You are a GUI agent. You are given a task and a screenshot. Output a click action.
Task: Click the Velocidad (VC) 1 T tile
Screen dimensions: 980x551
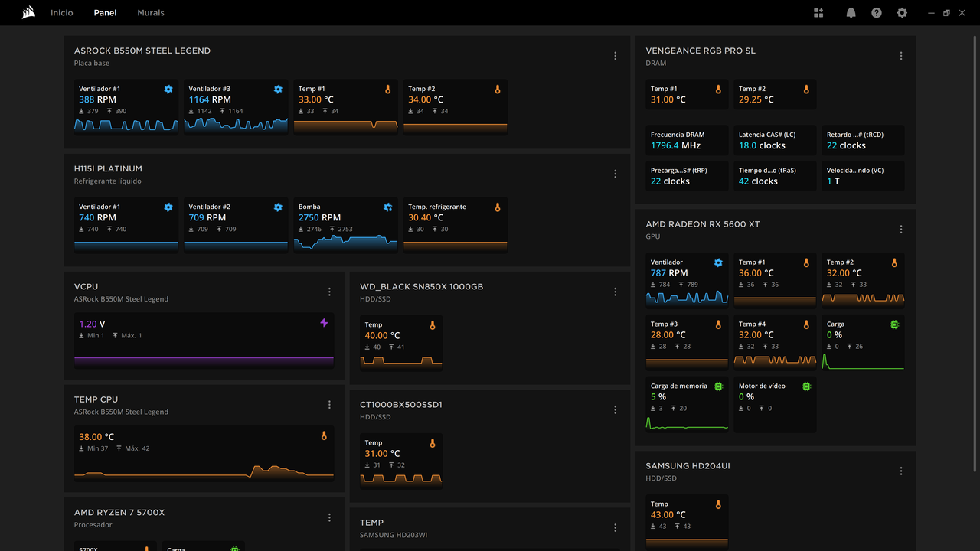pyautogui.click(x=864, y=176)
